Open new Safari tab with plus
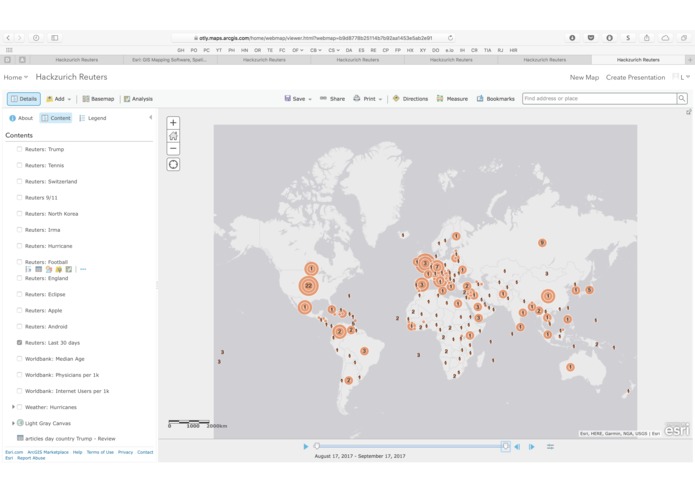This screenshot has width=695, height=494. 690,60
